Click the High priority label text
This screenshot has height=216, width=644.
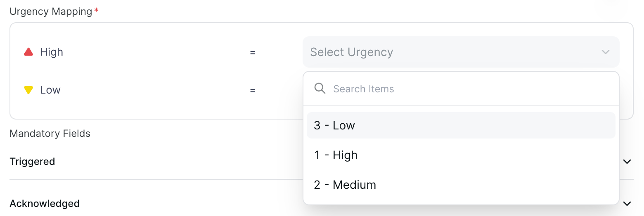52,52
